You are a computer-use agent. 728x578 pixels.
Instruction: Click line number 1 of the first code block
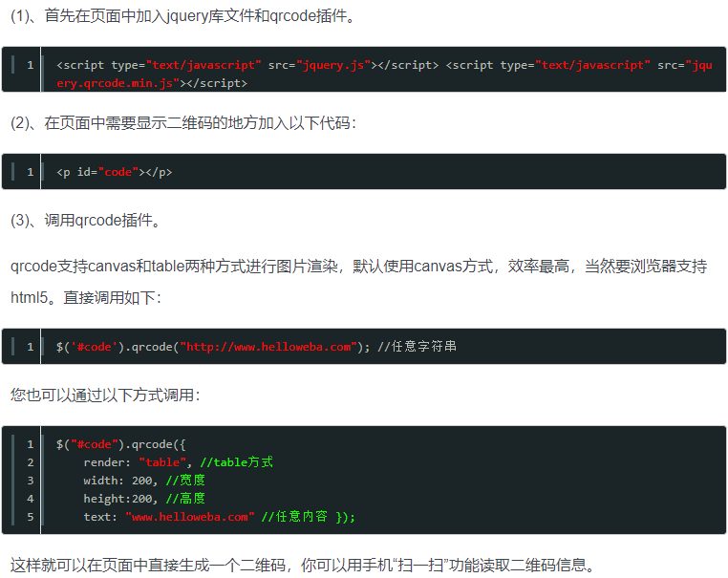click(31, 65)
